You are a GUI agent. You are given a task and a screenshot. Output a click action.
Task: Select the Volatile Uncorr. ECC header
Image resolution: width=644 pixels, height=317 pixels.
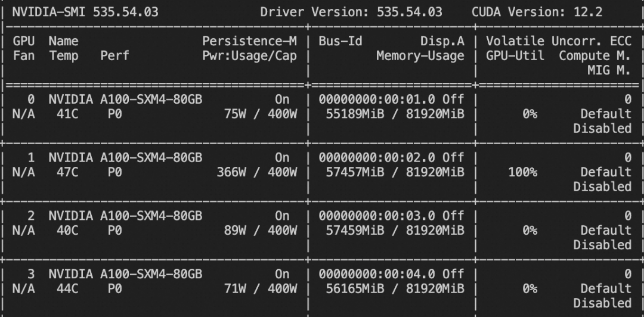[558, 41]
